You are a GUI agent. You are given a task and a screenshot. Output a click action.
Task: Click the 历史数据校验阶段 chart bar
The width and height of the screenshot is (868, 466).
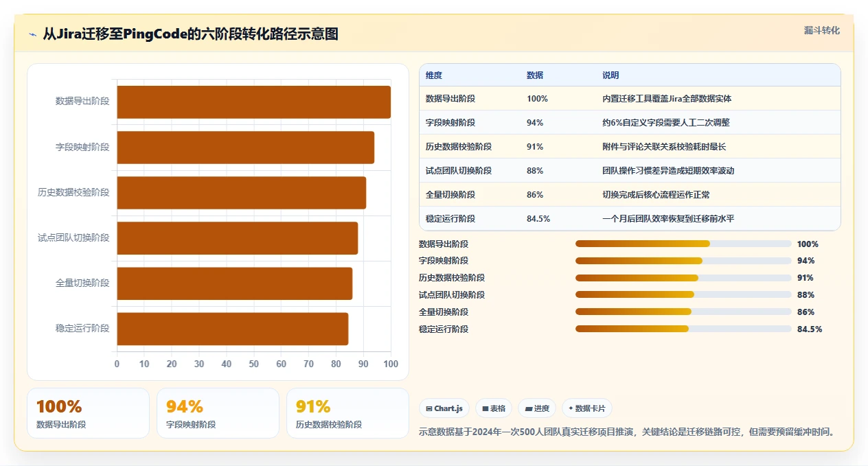pyautogui.click(x=241, y=193)
